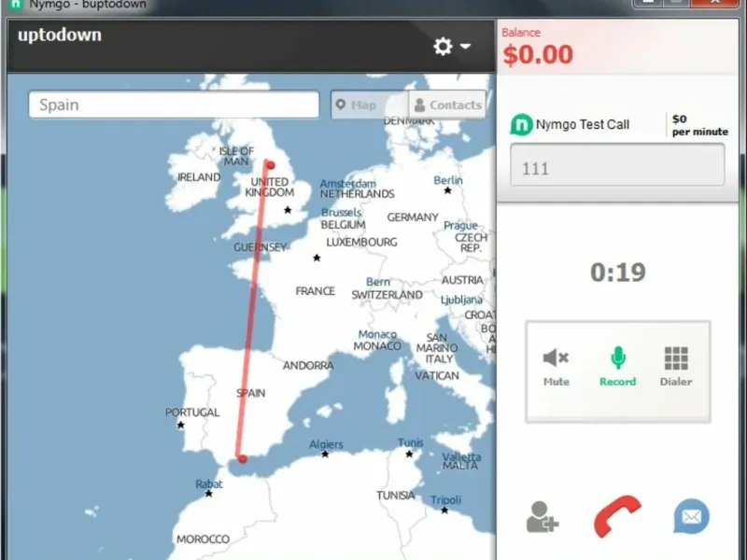Click the Nymgo app icon in title bar
The image size is (747, 560).
pos(16,5)
